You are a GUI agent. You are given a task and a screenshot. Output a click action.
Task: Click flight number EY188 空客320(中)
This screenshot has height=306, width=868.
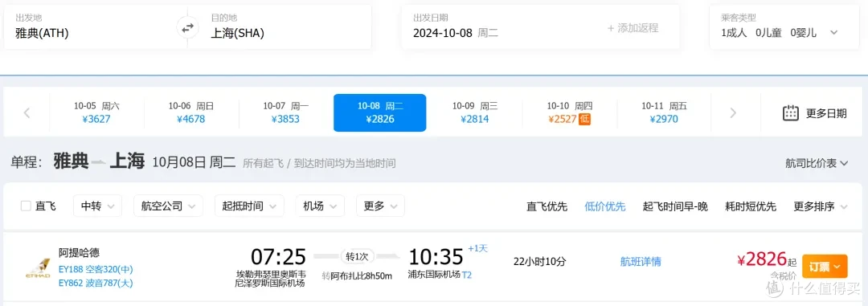coord(96,270)
